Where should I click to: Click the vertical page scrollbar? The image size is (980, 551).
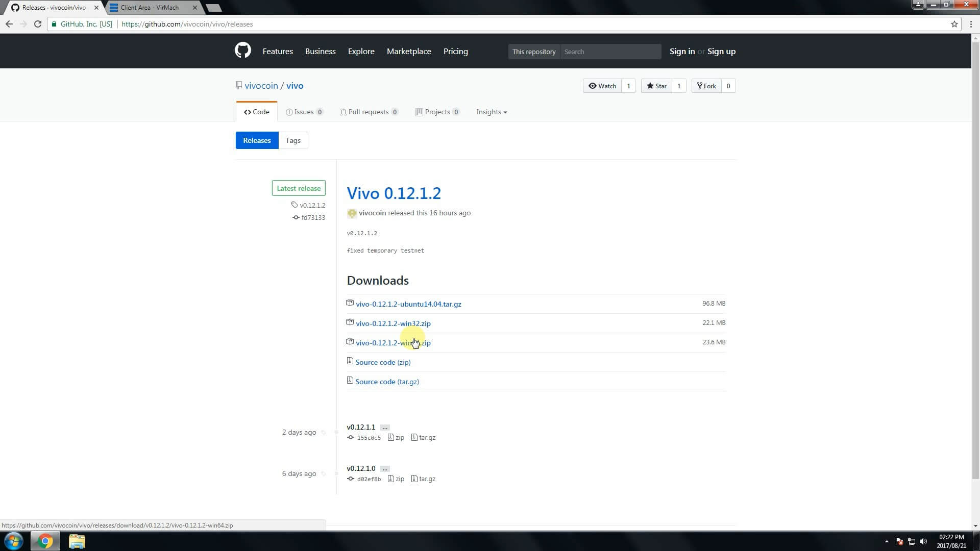click(x=975, y=255)
